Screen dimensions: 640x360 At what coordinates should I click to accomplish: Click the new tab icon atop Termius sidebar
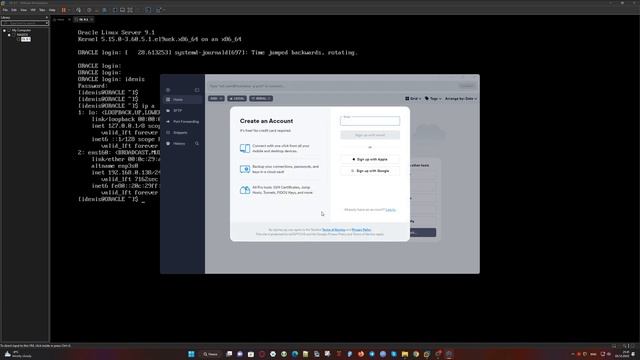[x=197, y=90]
